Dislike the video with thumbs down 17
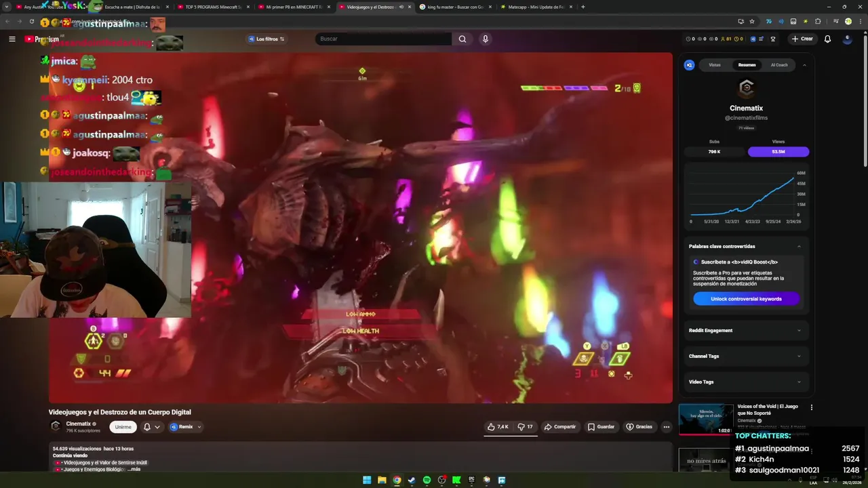868x488 pixels. coord(525,427)
